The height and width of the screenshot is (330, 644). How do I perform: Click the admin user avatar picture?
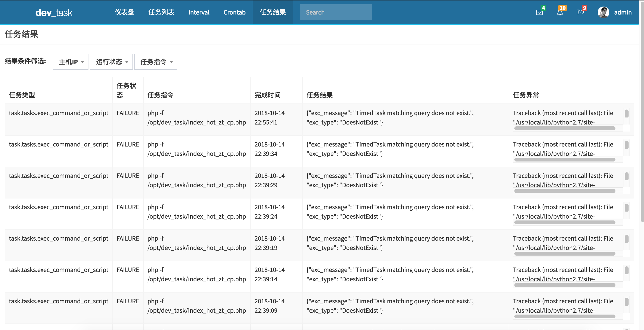coord(603,12)
